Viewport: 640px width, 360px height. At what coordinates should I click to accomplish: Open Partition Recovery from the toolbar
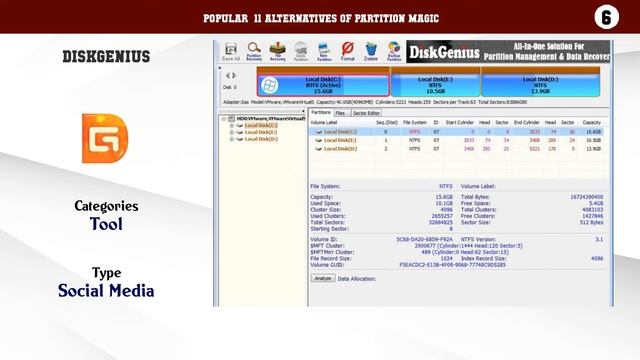click(254, 52)
